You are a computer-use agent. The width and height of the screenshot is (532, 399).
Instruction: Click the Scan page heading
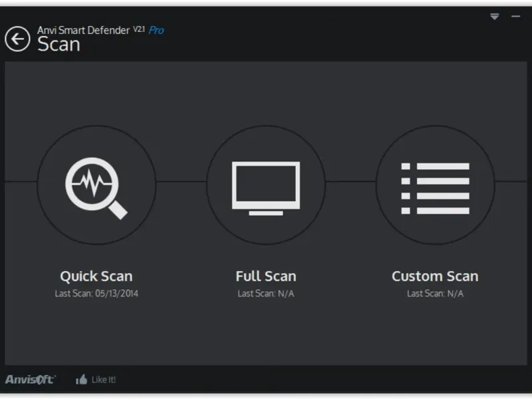pos(59,45)
